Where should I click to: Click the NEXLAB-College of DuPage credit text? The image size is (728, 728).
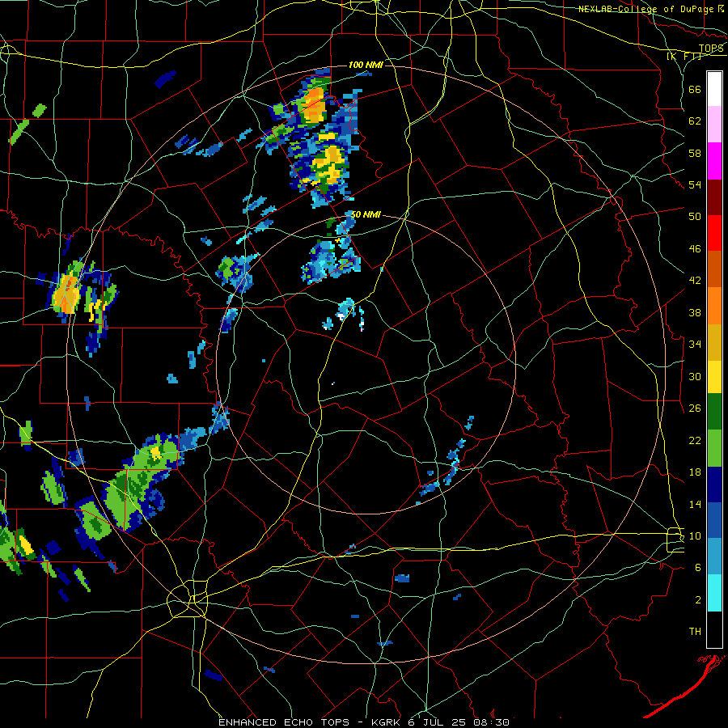click(645, 9)
